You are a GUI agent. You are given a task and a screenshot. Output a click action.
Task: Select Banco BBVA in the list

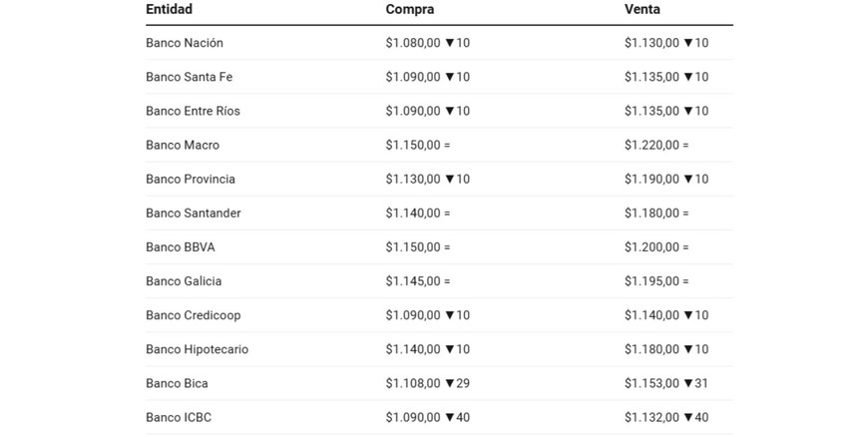point(181,246)
